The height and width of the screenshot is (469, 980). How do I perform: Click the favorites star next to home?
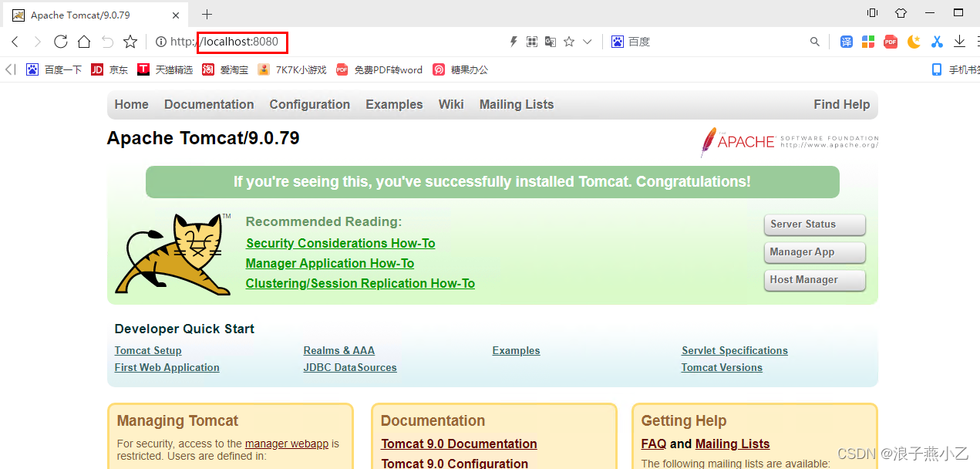click(x=130, y=42)
